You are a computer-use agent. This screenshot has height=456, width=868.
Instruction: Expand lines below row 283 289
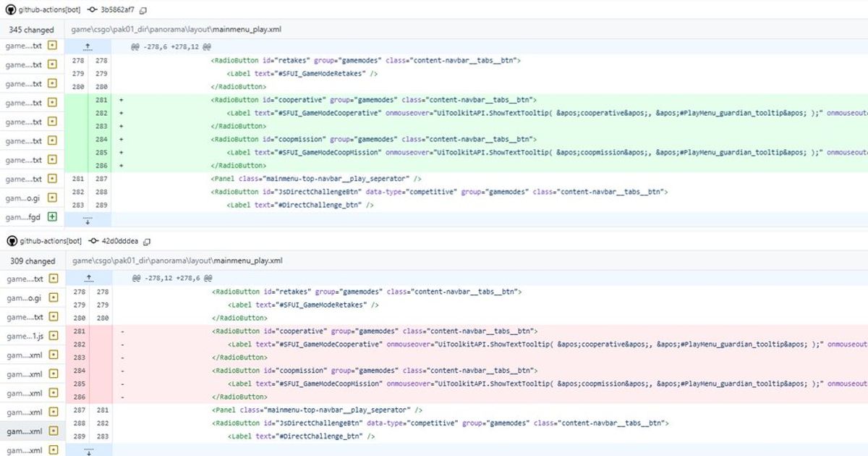(88, 219)
